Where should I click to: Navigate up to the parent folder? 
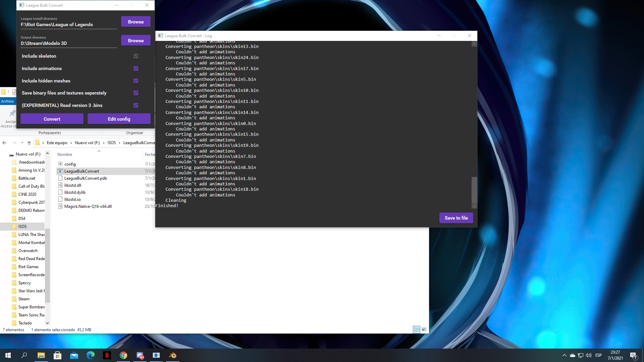(29, 143)
